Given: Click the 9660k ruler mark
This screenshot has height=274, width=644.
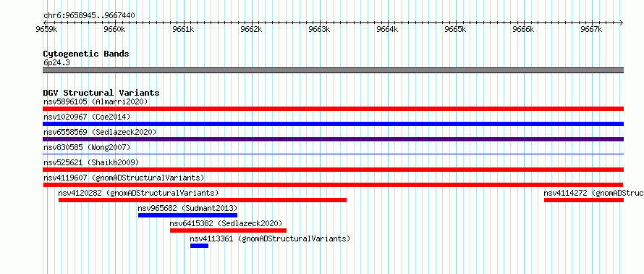Looking at the screenshot, I should point(114,30).
